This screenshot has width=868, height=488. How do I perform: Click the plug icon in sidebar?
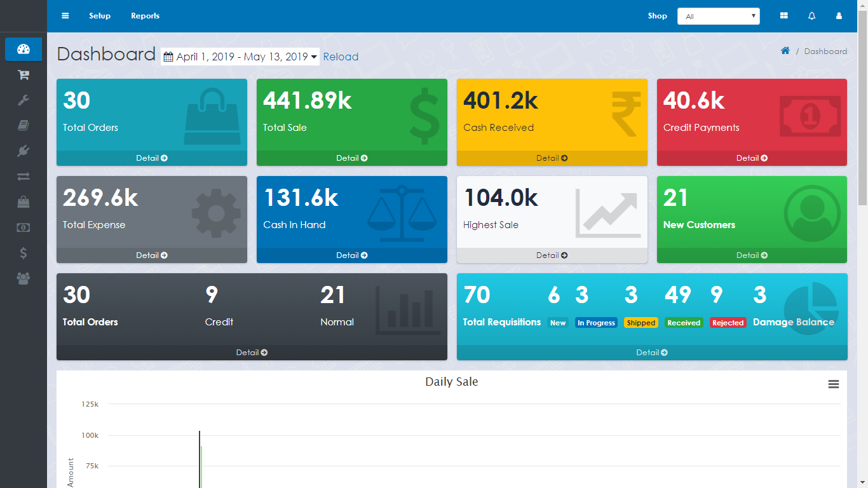point(24,151)
